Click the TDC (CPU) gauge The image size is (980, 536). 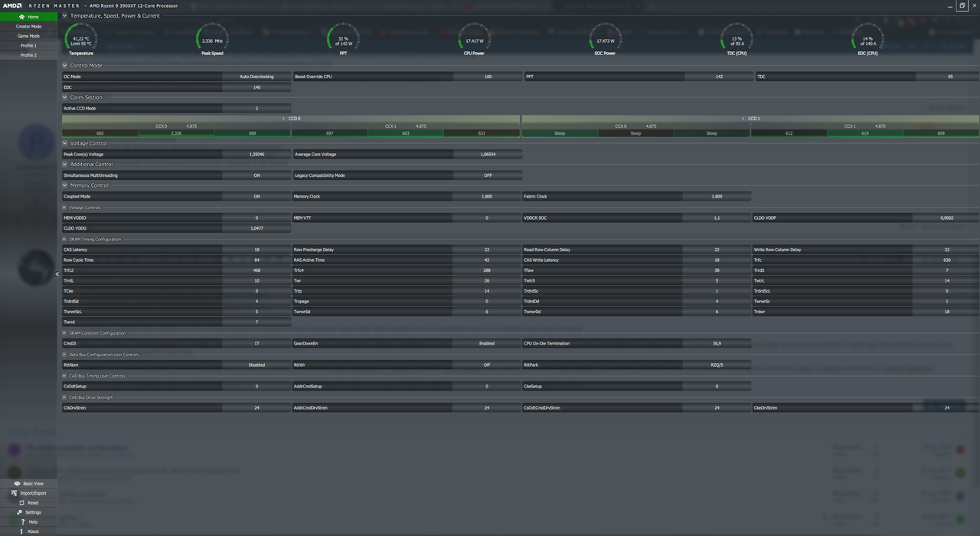737,39
